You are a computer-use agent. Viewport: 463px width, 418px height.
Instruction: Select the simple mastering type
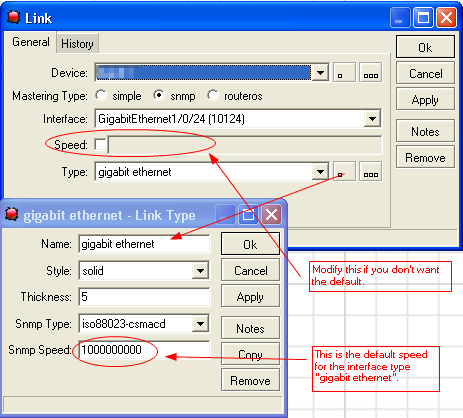point(101,96)
